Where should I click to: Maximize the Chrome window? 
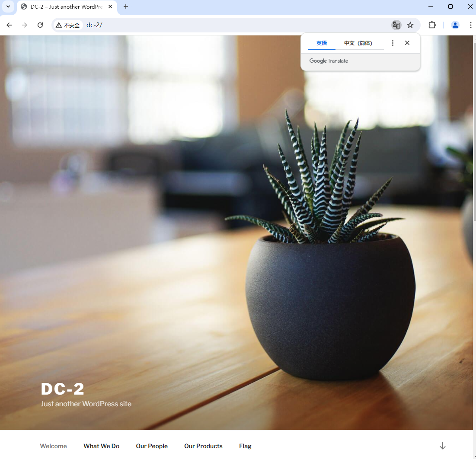pyautogui.click(x=450, y=6)
